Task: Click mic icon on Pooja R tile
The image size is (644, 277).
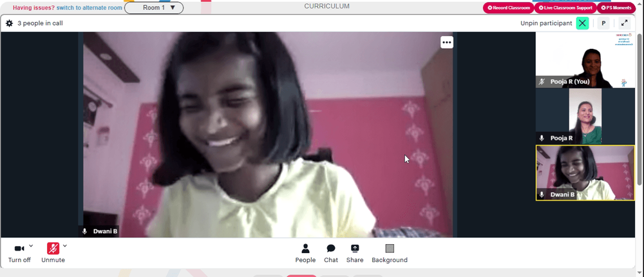Action: pyautogui.click(x=542, y=138)
